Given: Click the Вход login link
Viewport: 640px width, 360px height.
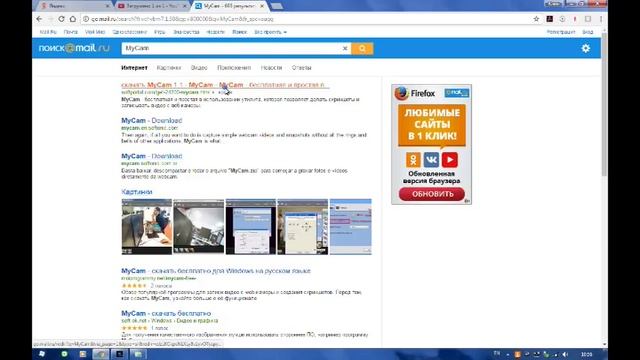Looking at the screenshot, I should click(x=587, y=32).
